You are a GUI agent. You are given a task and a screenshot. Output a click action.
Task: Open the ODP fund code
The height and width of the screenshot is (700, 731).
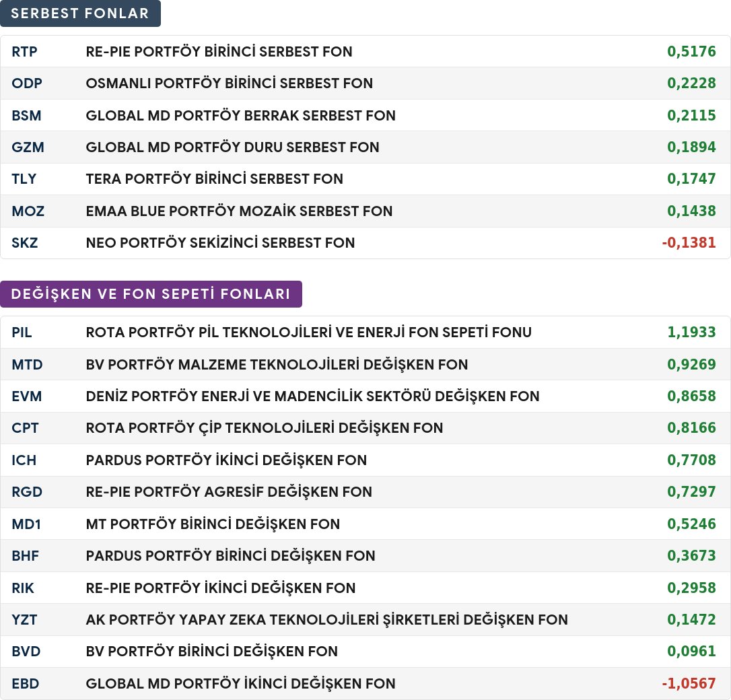(x=27, y=83)
